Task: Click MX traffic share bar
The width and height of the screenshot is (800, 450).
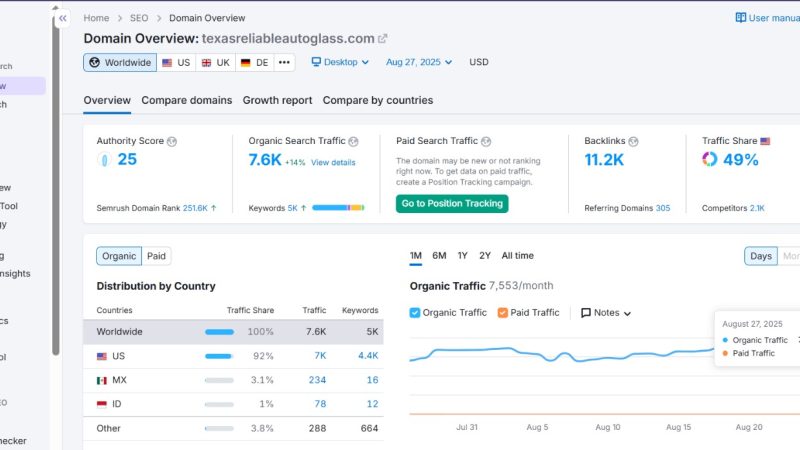Action: click(219, 380)
